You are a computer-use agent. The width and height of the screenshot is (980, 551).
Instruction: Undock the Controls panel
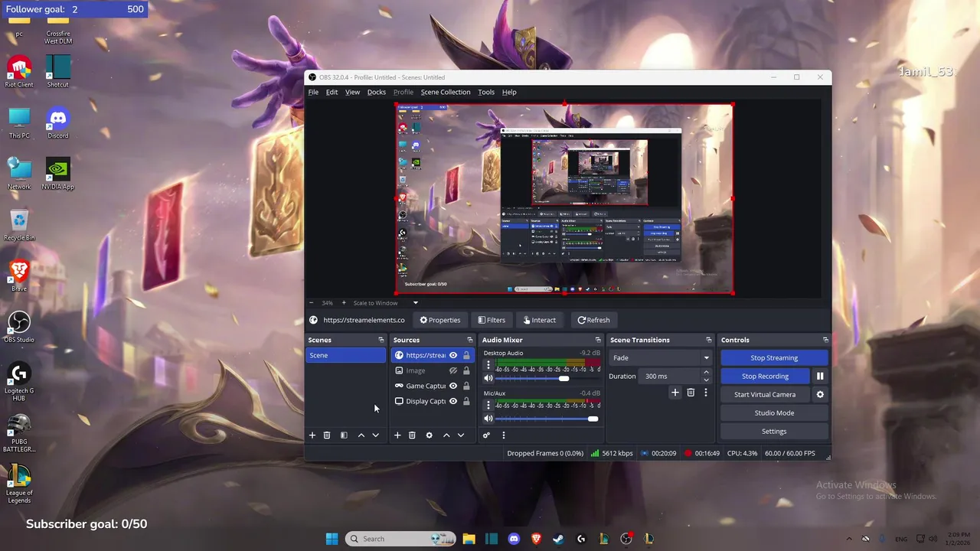coord(825,340)
